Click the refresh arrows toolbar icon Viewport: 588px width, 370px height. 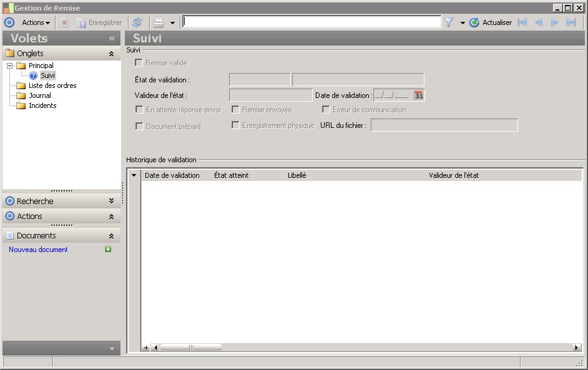137,22
